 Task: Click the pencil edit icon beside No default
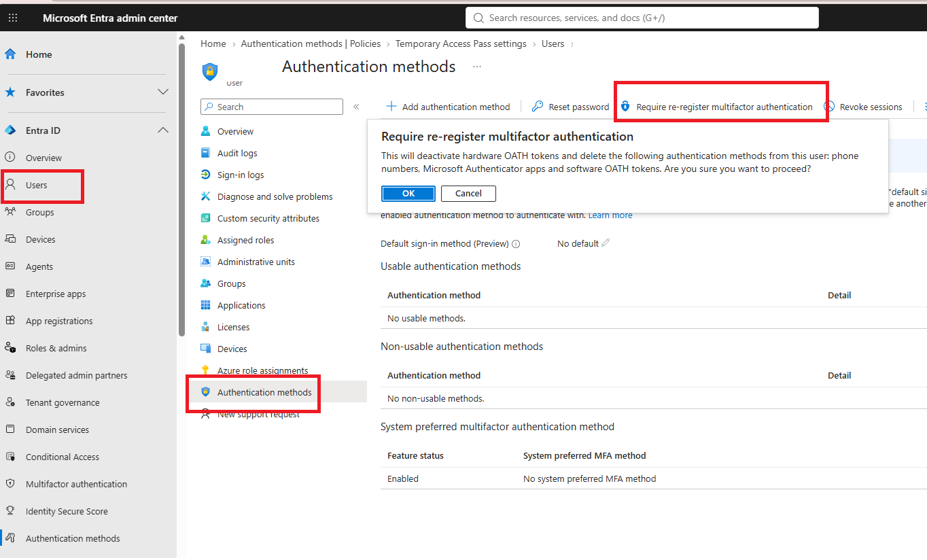click(x=606, y=243)
